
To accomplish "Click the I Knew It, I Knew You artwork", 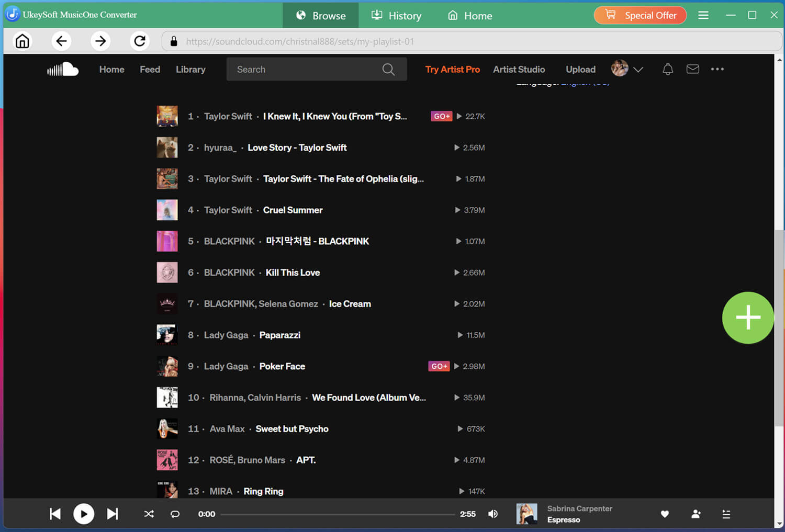I will point(167,116).
